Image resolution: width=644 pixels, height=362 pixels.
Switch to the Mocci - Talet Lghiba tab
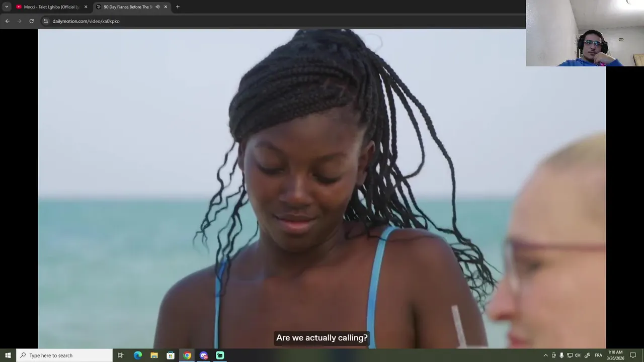point(51,7)
